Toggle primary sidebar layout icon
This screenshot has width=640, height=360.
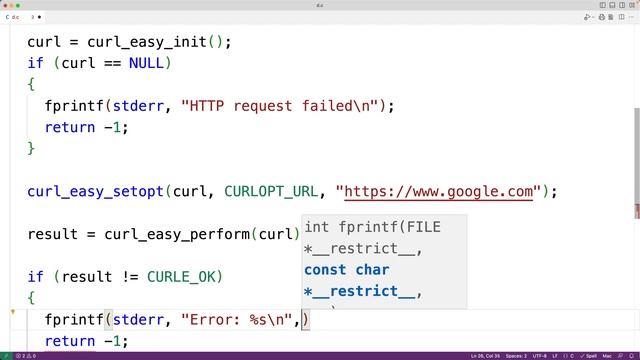coord(602,5)
